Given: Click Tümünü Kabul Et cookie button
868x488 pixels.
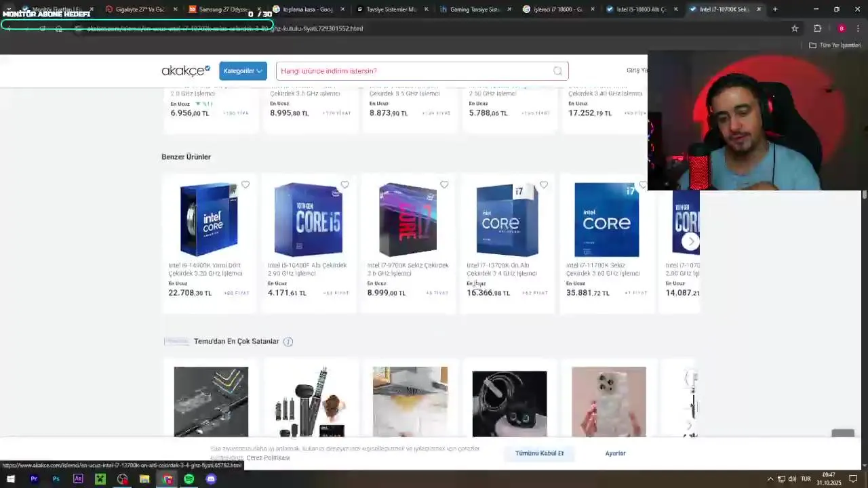Looking at the screenshot, I should pyautogui.click(x=539, y=453).
